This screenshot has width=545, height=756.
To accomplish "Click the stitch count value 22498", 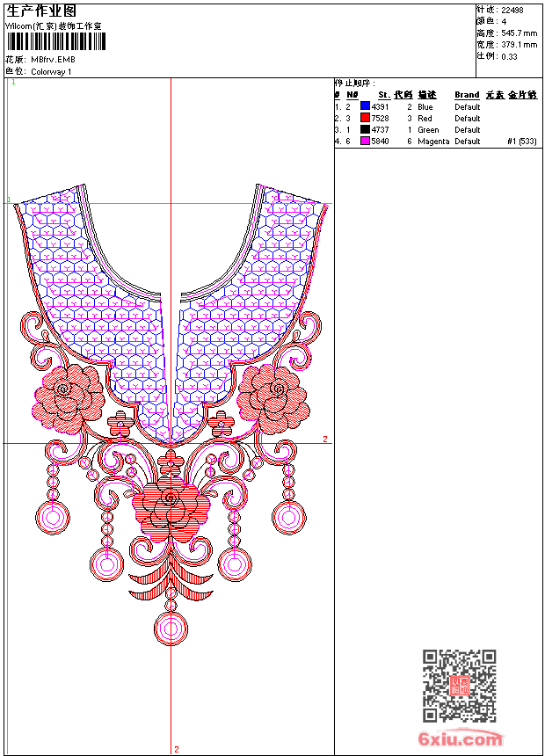I will coord(512,10).
